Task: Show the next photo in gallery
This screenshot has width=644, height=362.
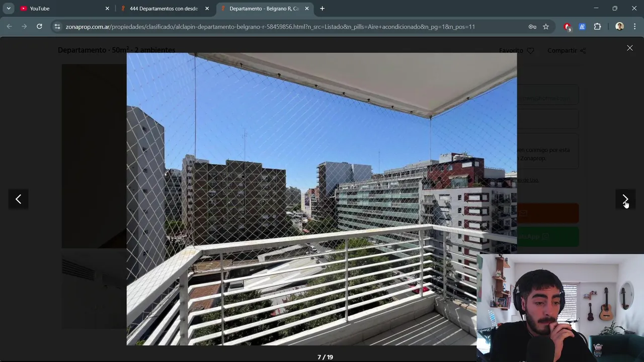Action: (x=625, y=199)
